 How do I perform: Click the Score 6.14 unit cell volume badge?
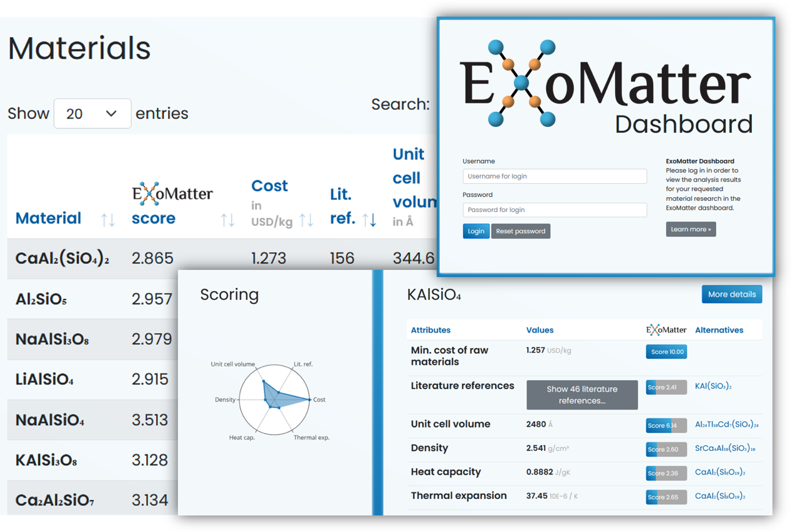pos(666,425)
